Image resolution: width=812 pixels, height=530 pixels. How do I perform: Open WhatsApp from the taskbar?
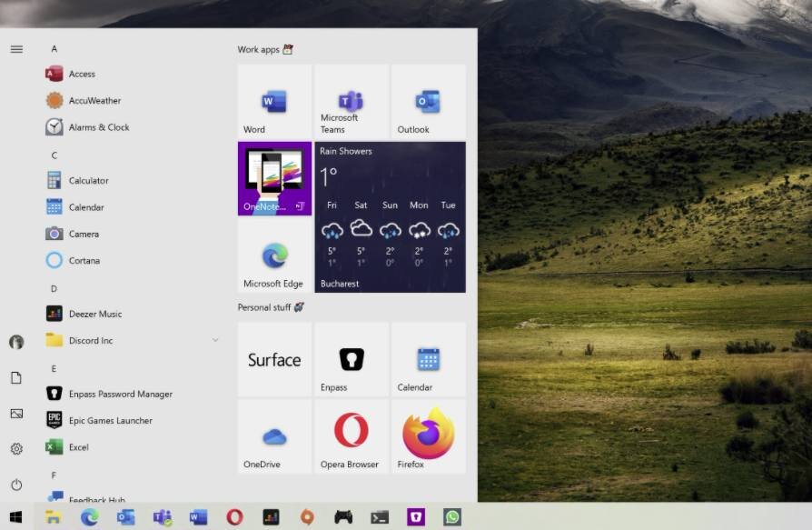coord(452,516)
